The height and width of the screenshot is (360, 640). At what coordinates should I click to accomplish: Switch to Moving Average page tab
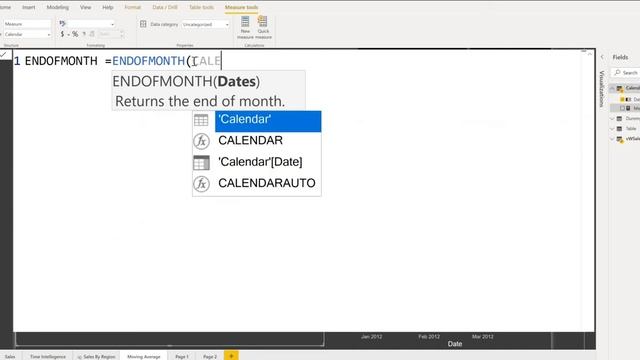click(x=144, y=356)
